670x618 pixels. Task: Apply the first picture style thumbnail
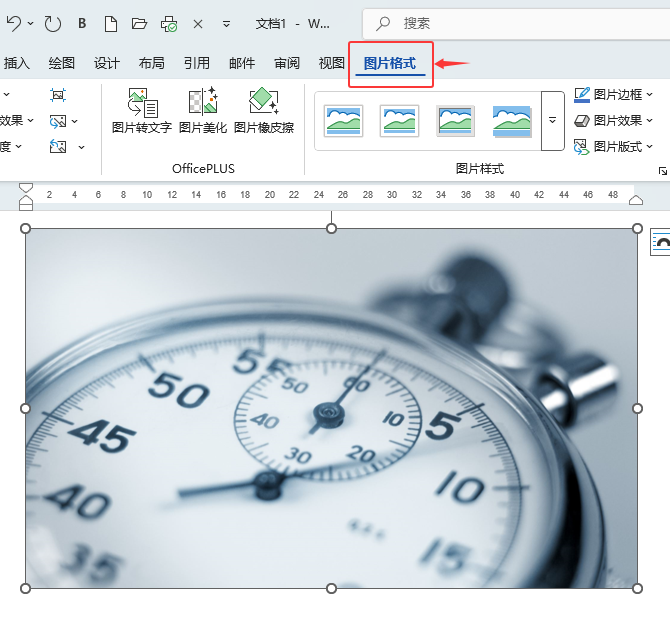click(x=344, y=121)
